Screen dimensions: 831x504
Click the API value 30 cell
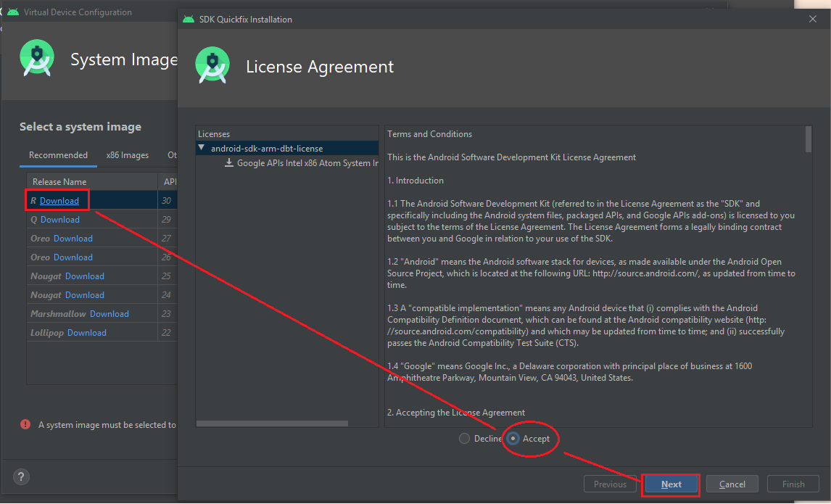[168, 201]
